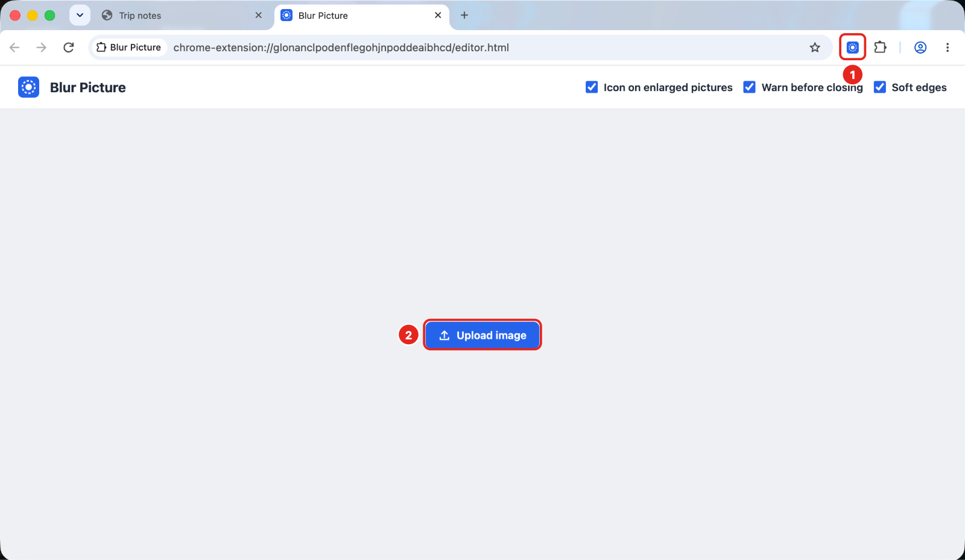Disable the Warn before closing checkbox
The image size is (965, 560).
(x=749, y=87)
